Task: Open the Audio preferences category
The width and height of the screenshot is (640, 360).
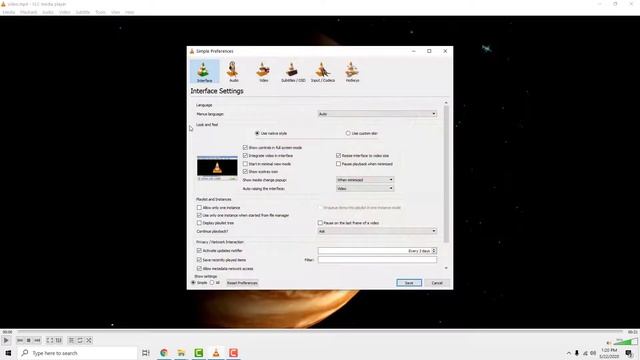Action: point(233,72)
